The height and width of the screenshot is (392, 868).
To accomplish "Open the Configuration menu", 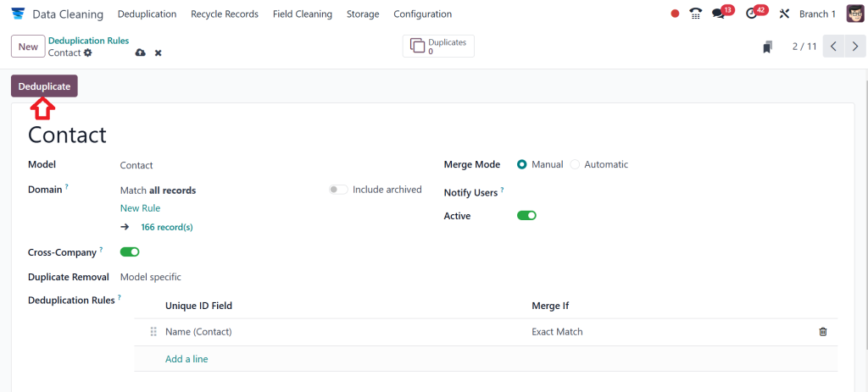I will pyautogui.click(x=422, y=14).
